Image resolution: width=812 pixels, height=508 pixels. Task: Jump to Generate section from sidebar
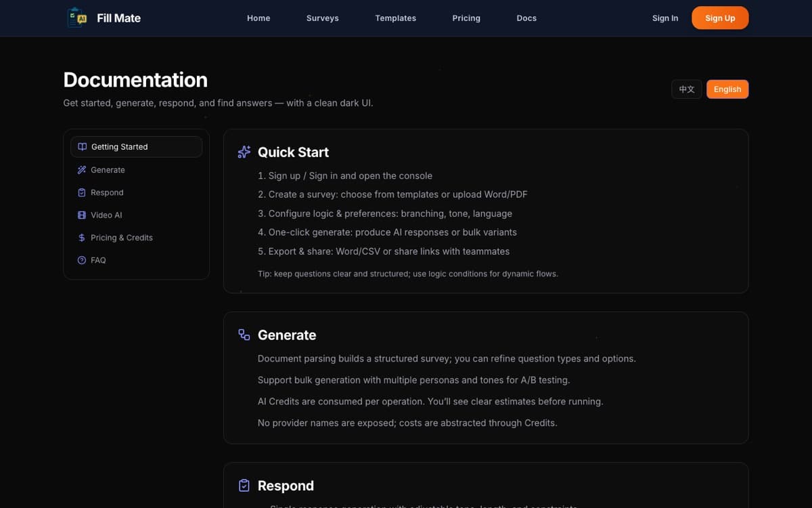[136, 170]
